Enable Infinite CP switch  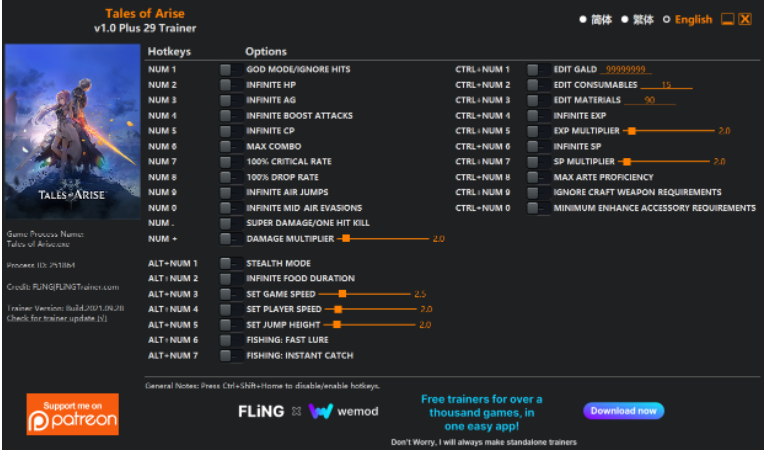(x=231, y=131)
